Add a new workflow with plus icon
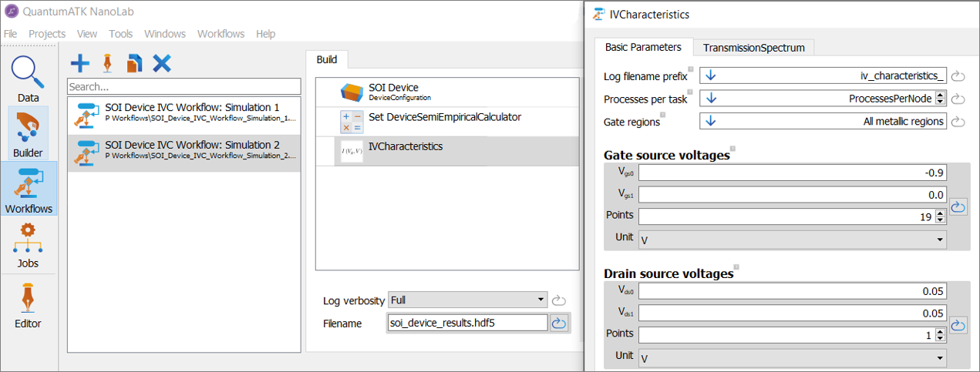 coord(80,62)
